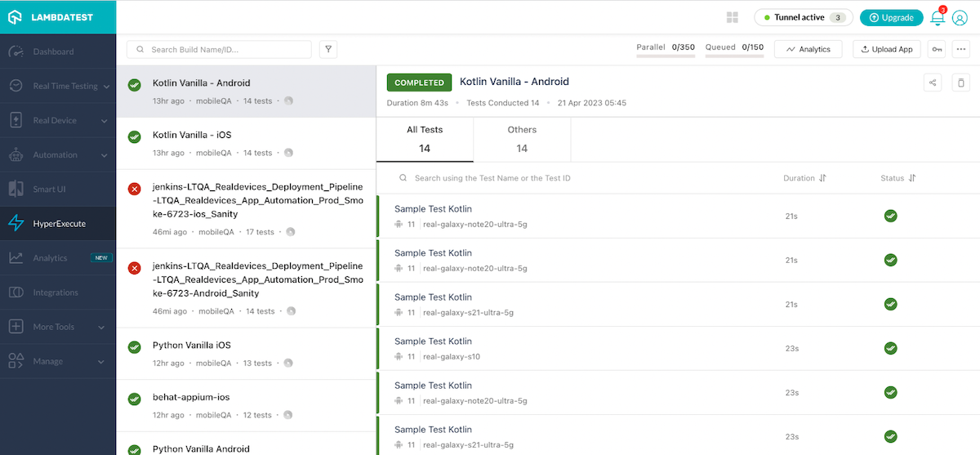Click the HyperExecute lightning icon
The height and width of the screenshot is (455, 980).
[16, 224]
